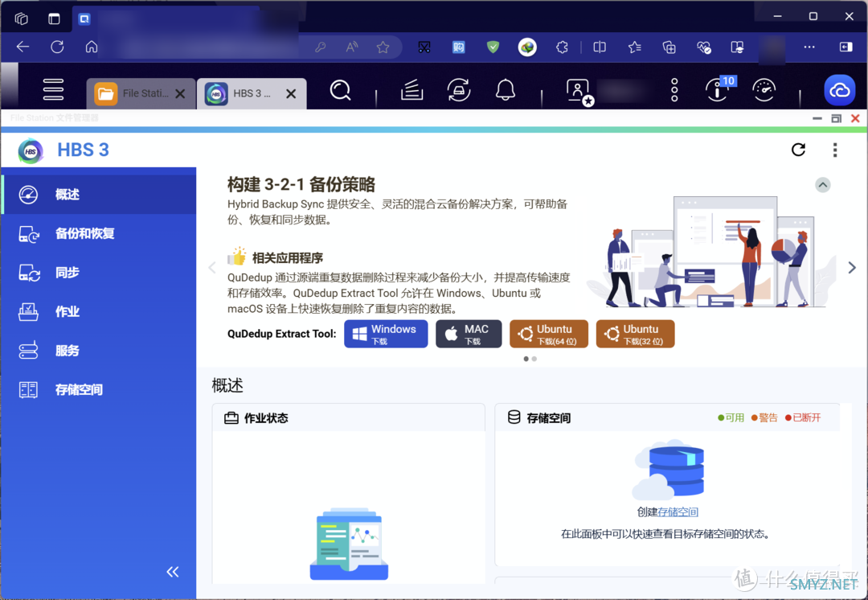Open the browser password key icon

[320, 47]
